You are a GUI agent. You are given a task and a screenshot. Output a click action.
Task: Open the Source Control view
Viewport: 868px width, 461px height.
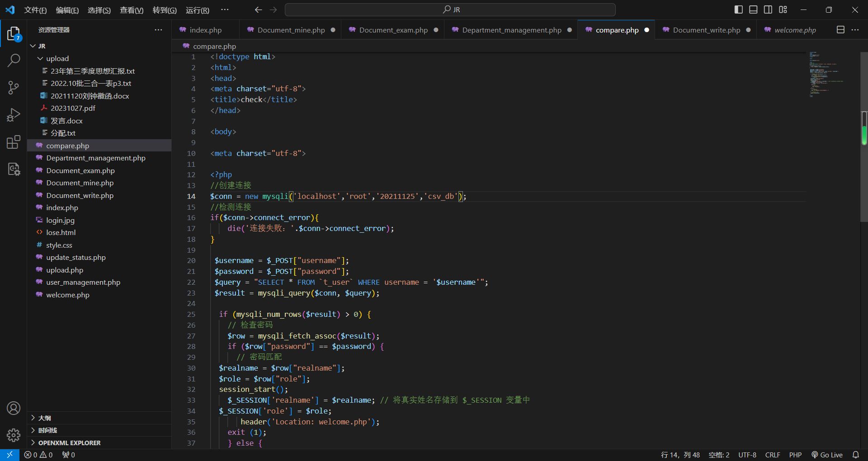click(x=14, y=88)
